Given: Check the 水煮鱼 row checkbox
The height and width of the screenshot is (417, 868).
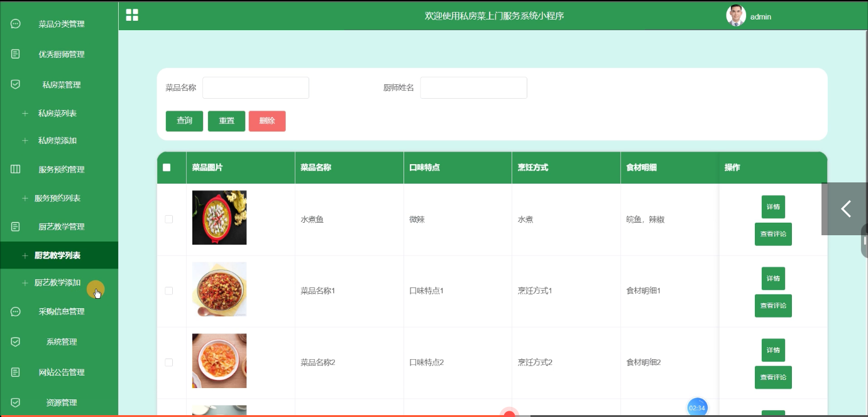Looking at the screenshot, I should [x=168, y=219].
